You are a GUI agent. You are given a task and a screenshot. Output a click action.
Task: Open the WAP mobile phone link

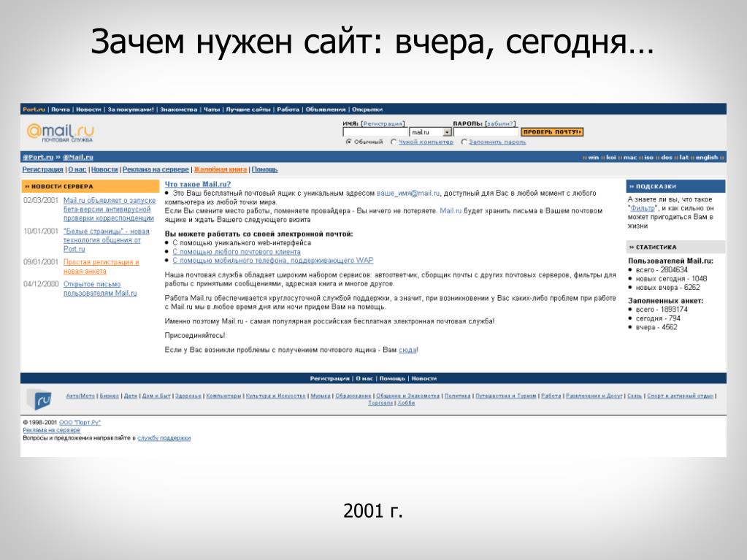pyautogui.click(x=273, y=261)
